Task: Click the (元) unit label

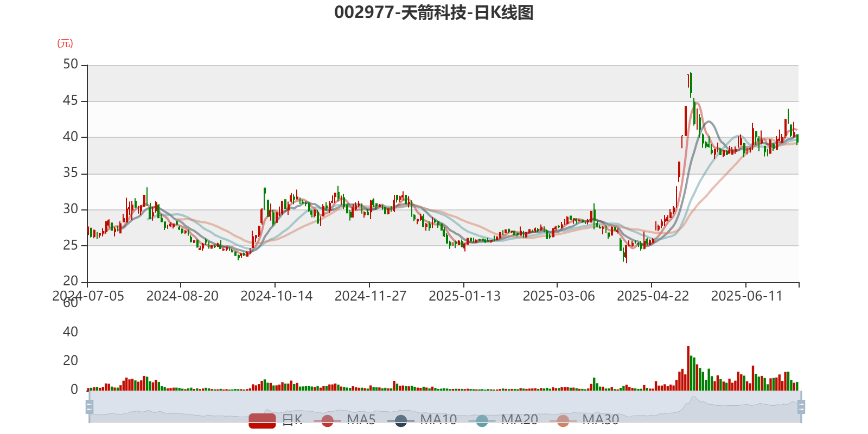Action: [65, 43]
